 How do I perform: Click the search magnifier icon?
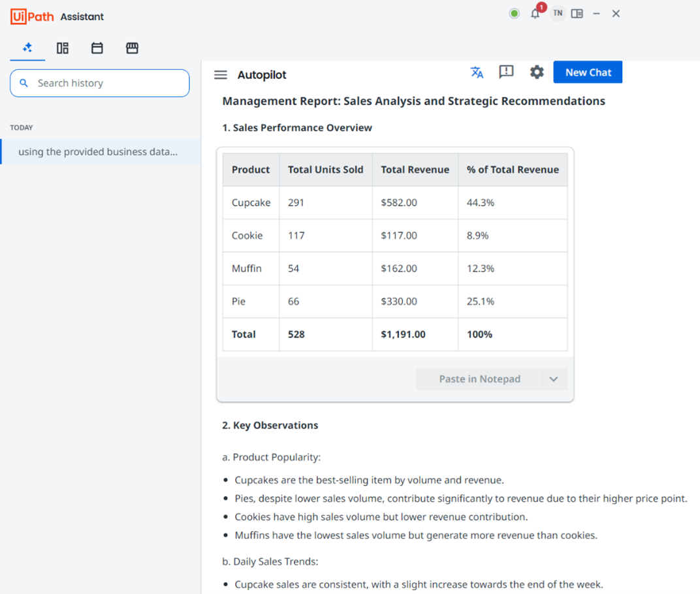coord(24,83)
